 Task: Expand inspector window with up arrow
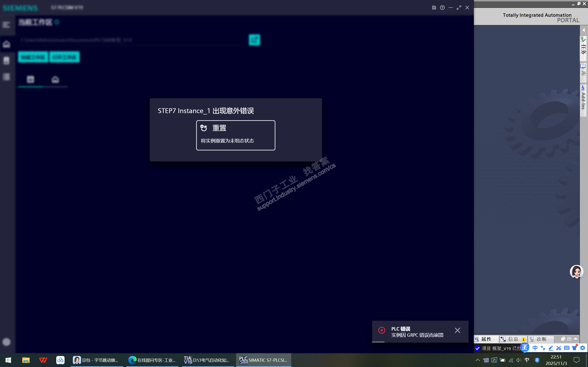[575, 339]
